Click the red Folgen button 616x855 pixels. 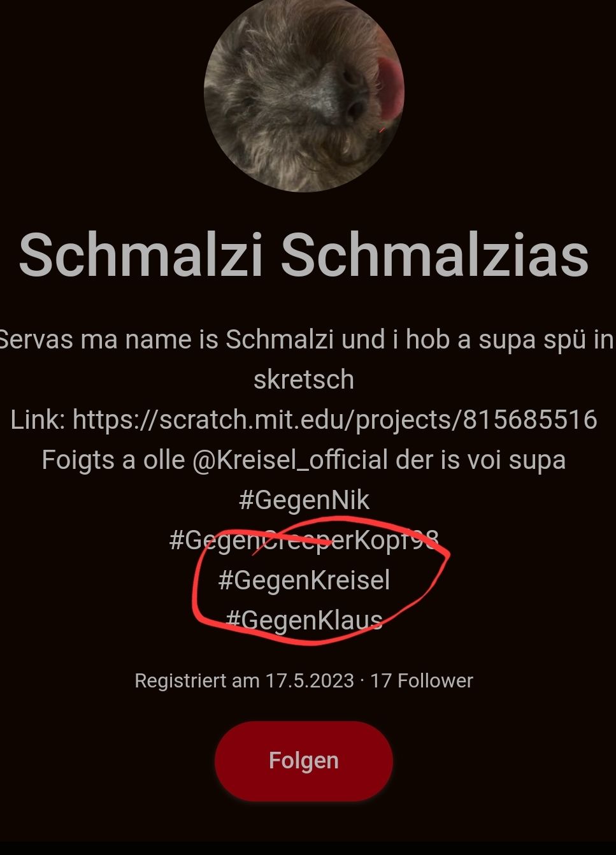tap(304, 761)
